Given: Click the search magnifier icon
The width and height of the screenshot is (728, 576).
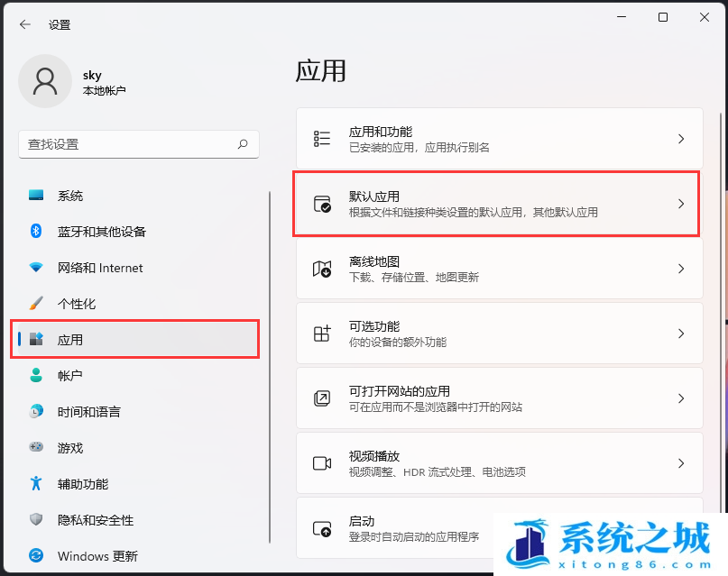Looking at the screenshot, I should [243, 144].
